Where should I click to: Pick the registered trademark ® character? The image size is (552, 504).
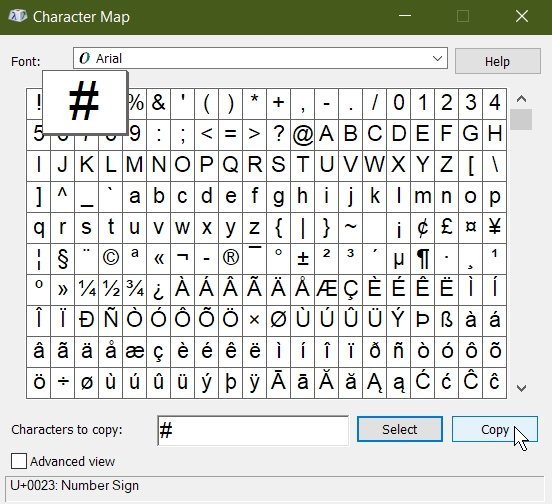231,259
